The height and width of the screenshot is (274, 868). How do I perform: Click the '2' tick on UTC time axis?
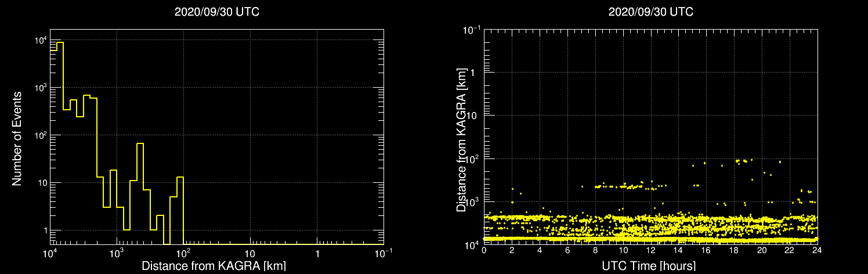coord(512,251)
